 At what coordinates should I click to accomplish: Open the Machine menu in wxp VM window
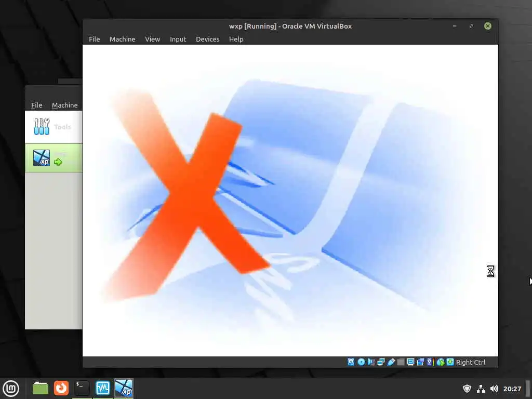click(x=122, y=39)
